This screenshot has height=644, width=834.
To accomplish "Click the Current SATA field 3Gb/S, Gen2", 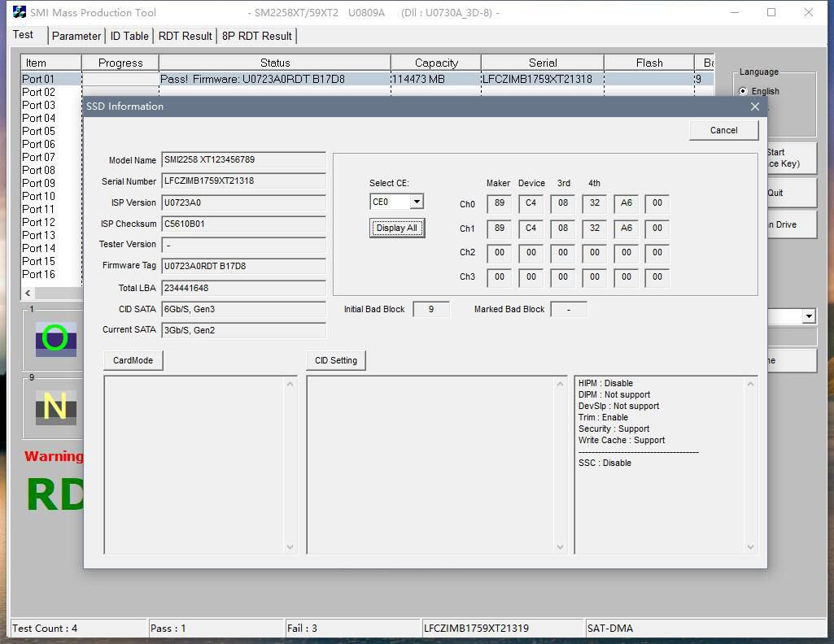I will [243, 330].
